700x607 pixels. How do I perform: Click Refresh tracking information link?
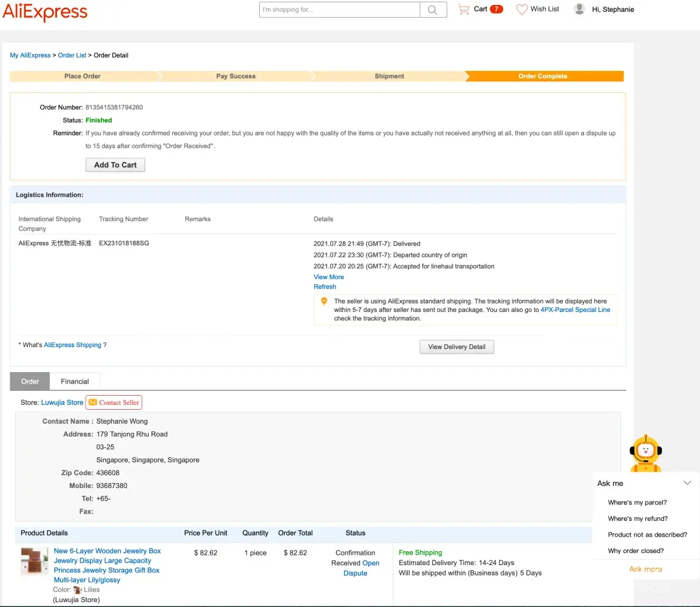tap(325, 287)
